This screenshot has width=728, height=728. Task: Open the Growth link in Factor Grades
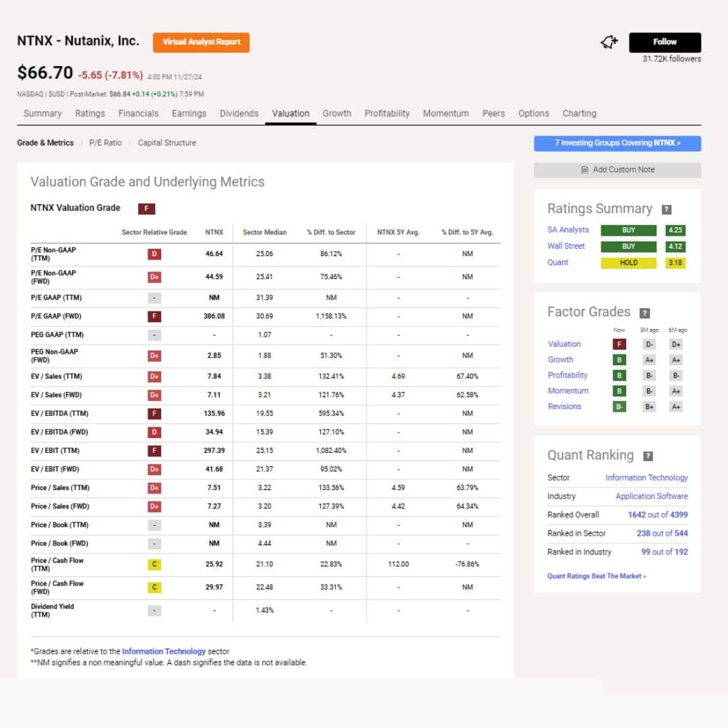[x=560, y=360]
